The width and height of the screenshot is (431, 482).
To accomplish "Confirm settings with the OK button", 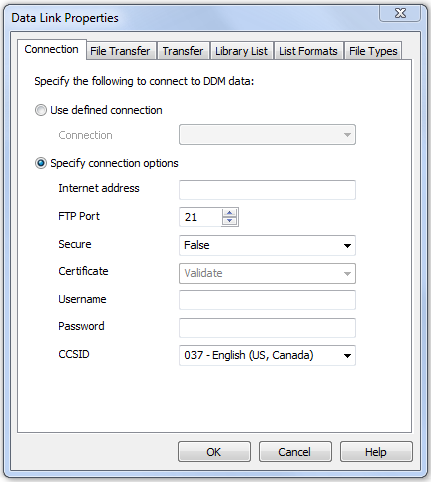I will click(x=214, y=452).
